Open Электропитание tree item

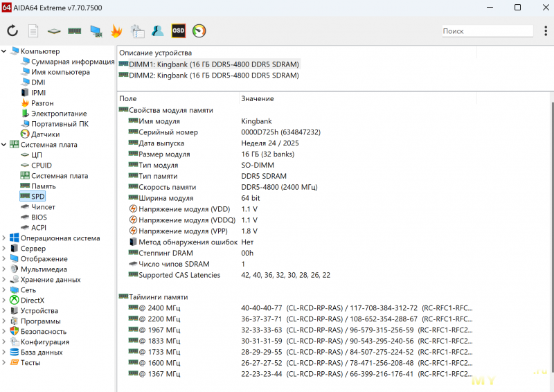click(59, 114)
